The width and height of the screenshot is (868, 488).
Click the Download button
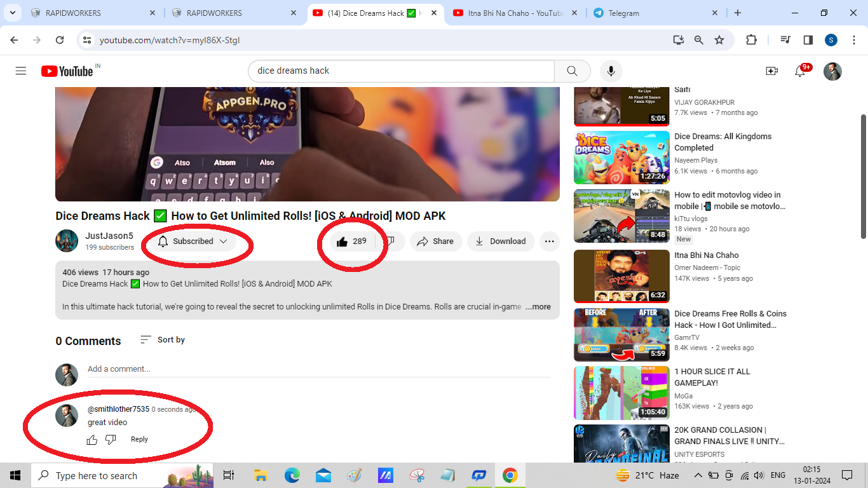pos(501,241)
